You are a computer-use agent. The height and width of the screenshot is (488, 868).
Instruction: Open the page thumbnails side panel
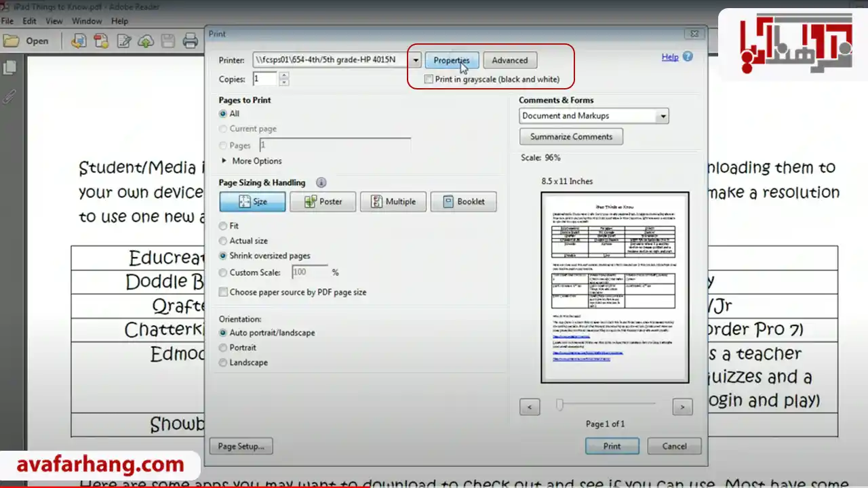(x=9, y=68)
